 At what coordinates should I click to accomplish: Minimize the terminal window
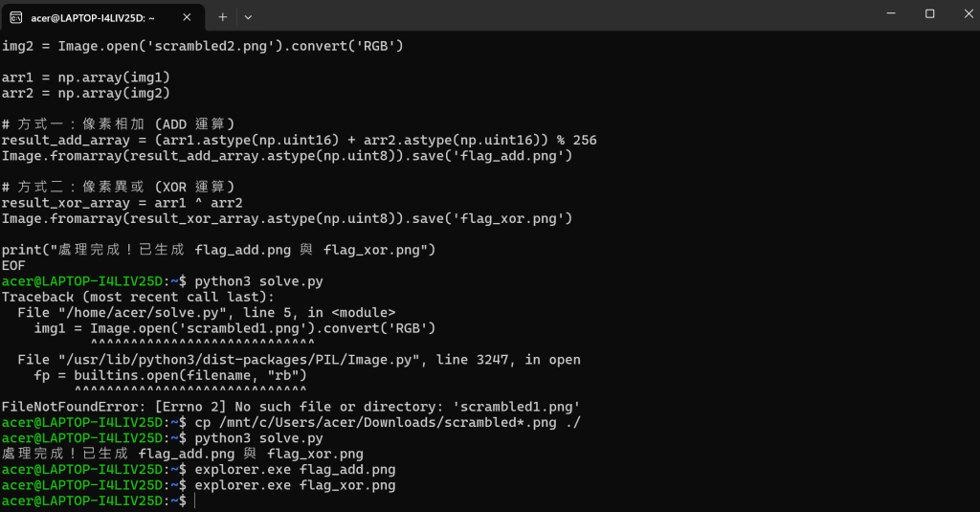click(891, 13)
